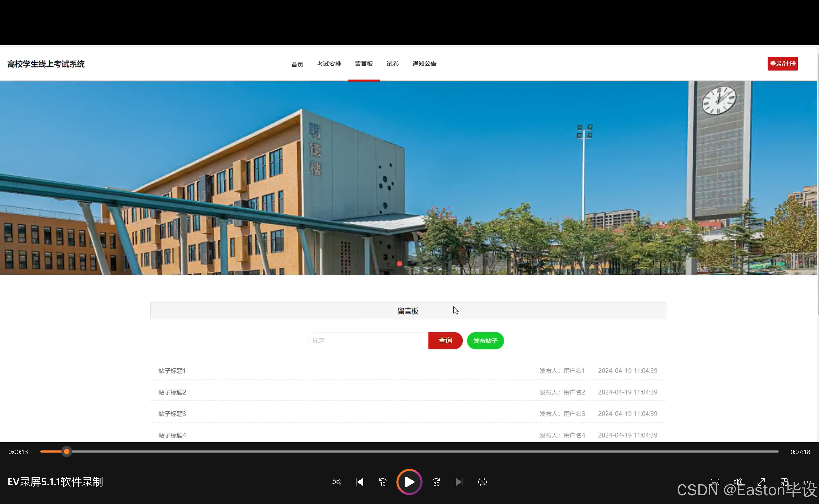Click the 登录/注册 button
Viewport: 819px width, 504px height.
(x=782, y=64)
